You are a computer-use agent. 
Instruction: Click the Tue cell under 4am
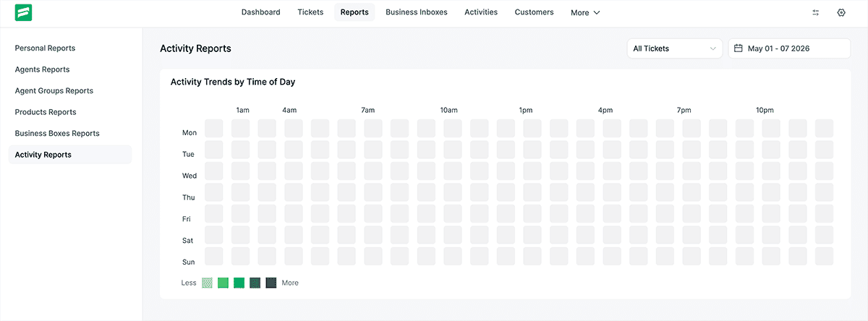click(x=294, y=150)
